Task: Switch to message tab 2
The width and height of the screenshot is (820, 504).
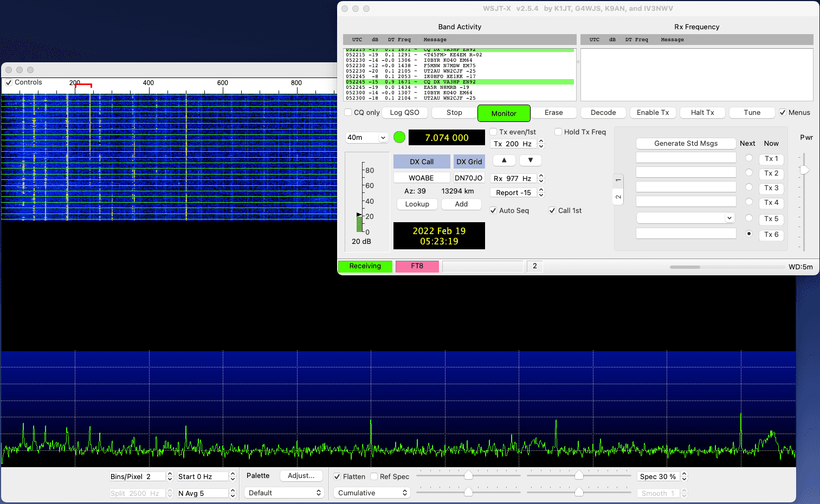Action: pos(618,197)
